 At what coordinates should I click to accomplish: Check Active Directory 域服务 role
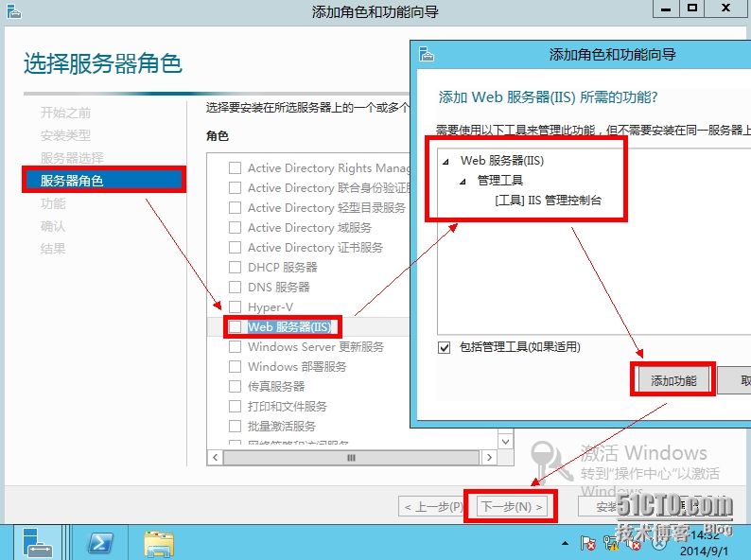click(x=235, y=228)
